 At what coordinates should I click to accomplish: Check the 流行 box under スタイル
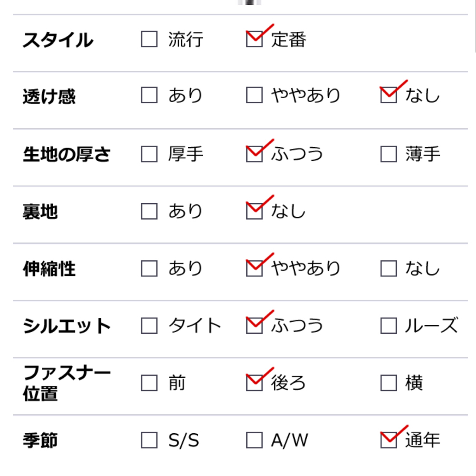(149, 39)
